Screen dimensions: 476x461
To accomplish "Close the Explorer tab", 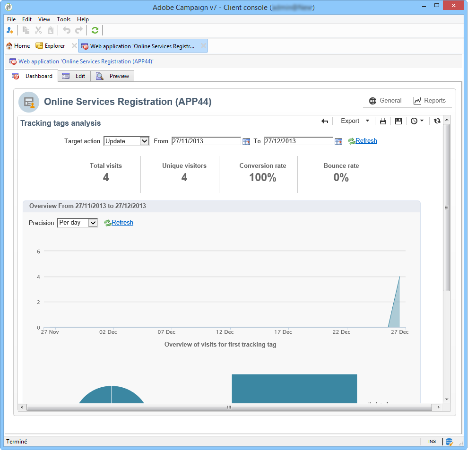I will [74, 46].
